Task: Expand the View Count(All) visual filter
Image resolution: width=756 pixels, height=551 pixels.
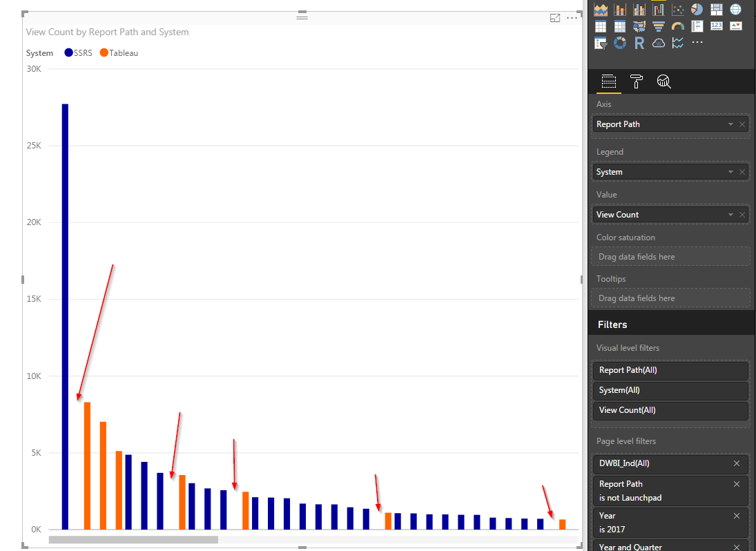Action: click(x=670, y=410)
